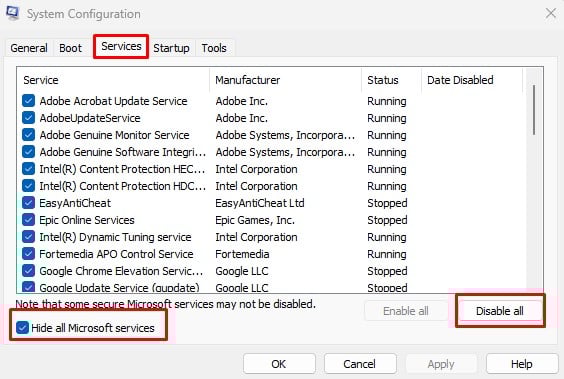Uncheck Intel(R) Dynamic Tuning service checkbox

pyautogui.click(x=28, y=237)
